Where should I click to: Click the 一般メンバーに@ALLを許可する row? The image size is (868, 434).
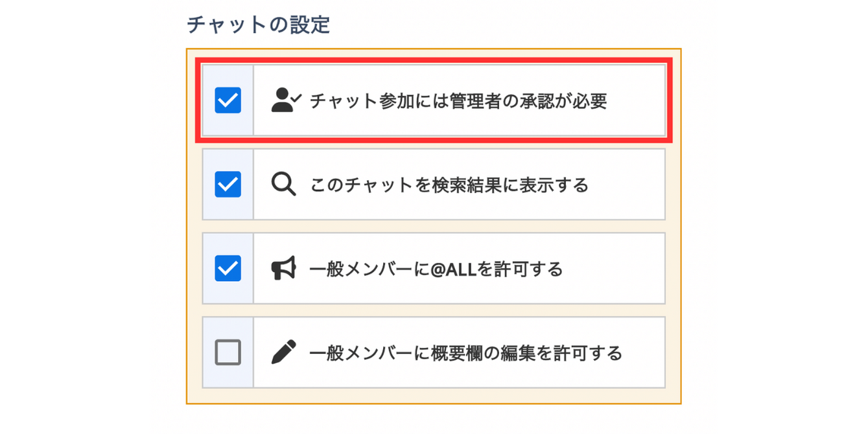coord(434,268)
